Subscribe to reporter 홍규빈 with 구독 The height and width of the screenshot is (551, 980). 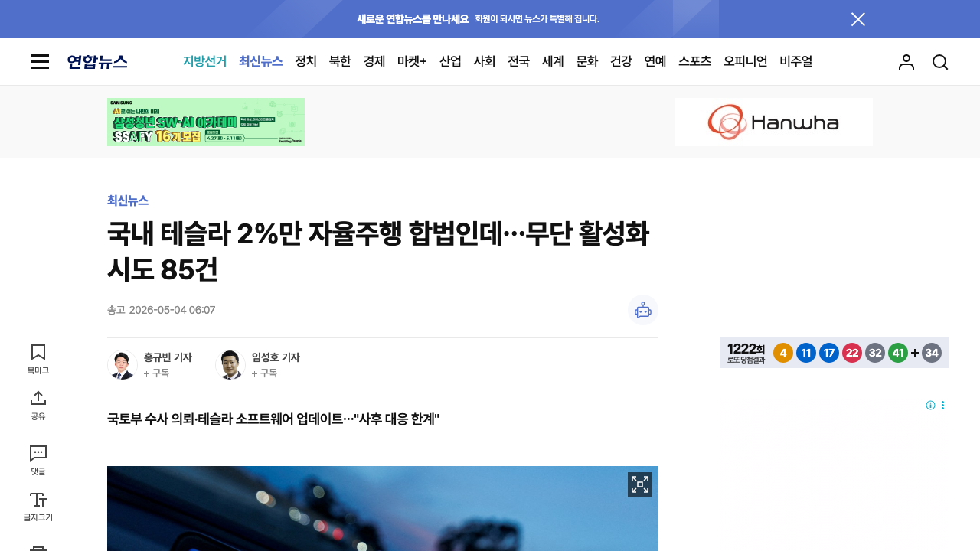(x=156, y=373)
